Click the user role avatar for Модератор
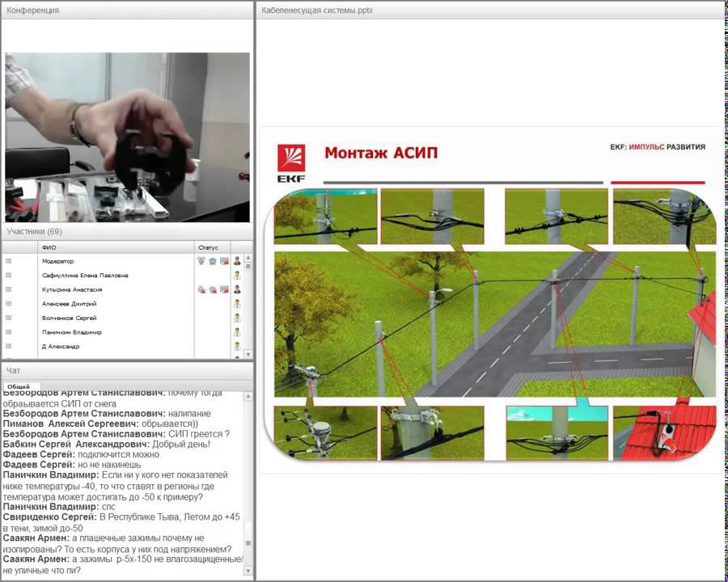 click(x=237, y=261)
